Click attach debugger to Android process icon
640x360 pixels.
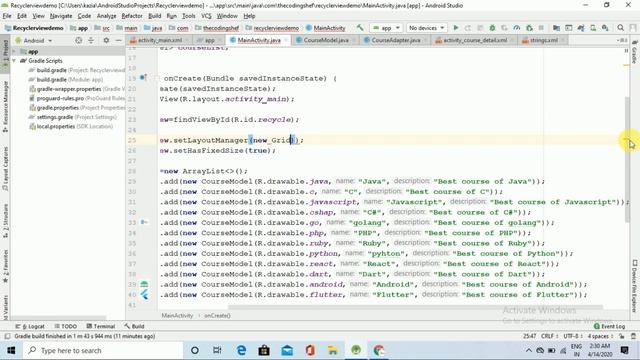(529, 28)
